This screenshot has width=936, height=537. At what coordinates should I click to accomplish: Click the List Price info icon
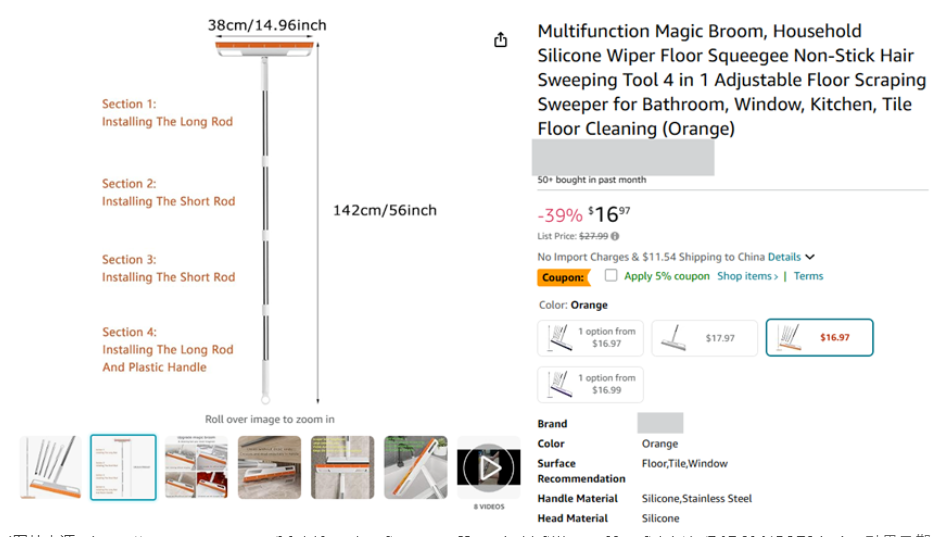615,236
